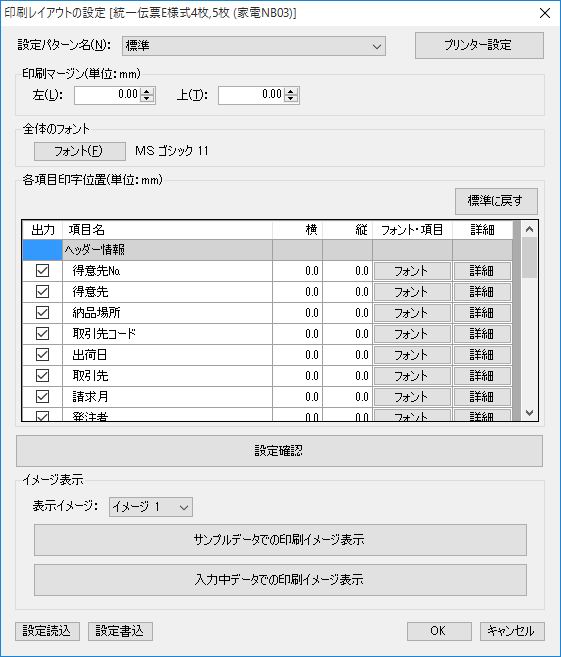Decrease top margin with spinner down arrow
The image size is (561, 657).
click(290, 98)
